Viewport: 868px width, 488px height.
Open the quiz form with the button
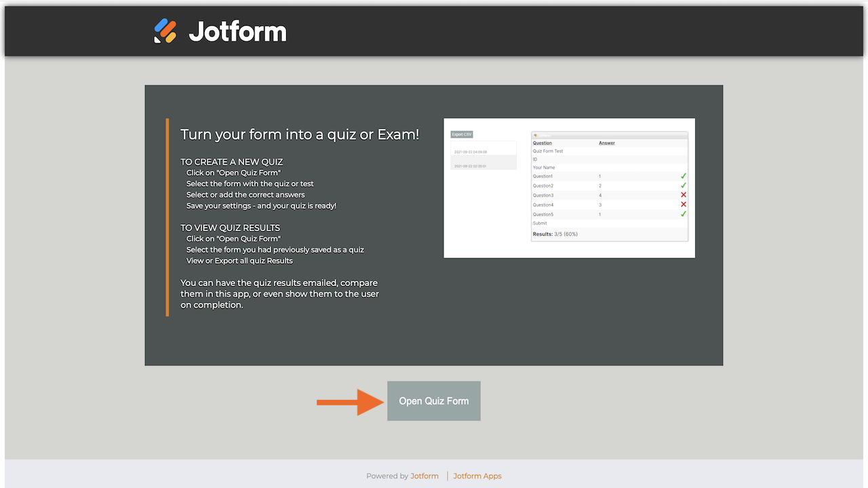(434, 401)
